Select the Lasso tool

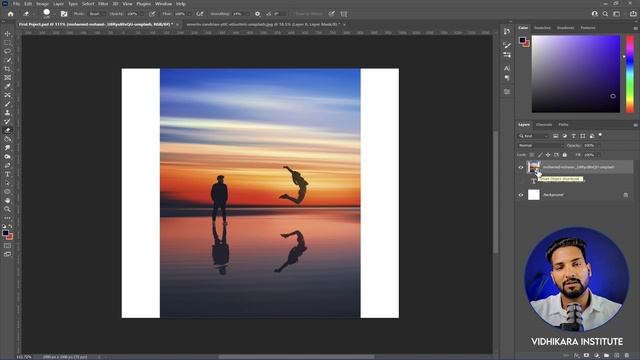[x=7, y=51]
